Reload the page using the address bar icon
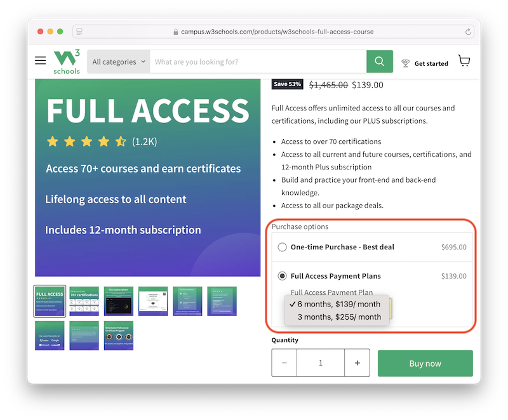The height and width of the screenshot is (420, 508). click(468, 32)
